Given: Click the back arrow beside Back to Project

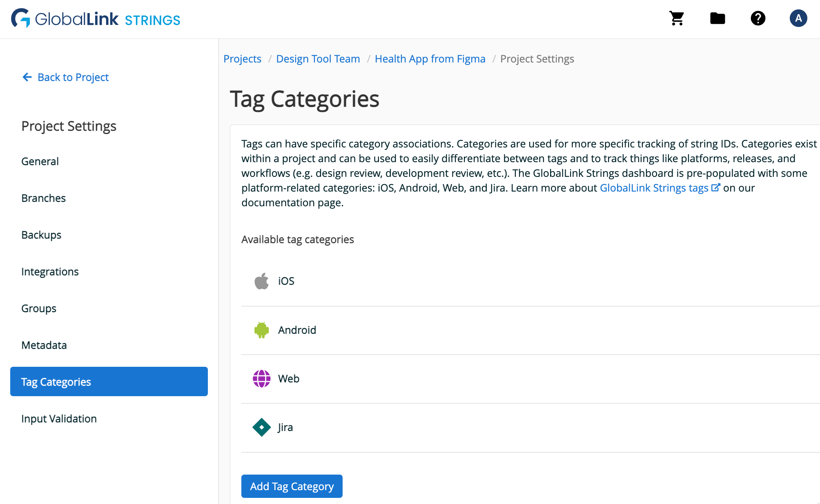Looking at the screenshot, I should point(27,77).
